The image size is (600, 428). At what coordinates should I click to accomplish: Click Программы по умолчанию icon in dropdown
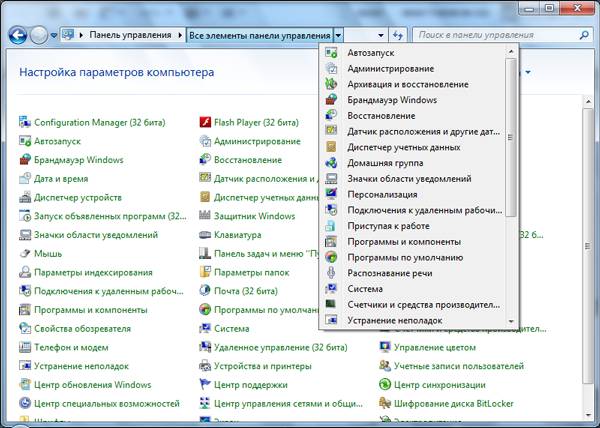click(331, 257)
